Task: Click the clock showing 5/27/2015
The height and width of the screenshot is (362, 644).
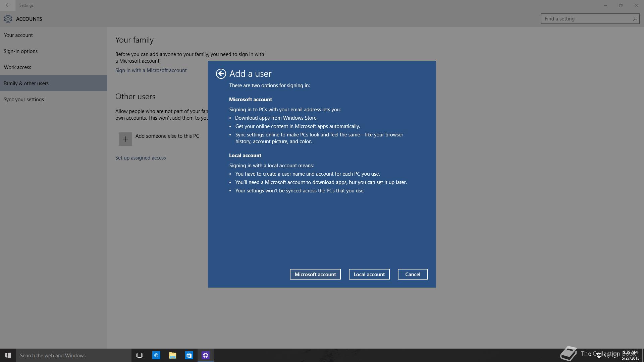Action: pos(630,355)
